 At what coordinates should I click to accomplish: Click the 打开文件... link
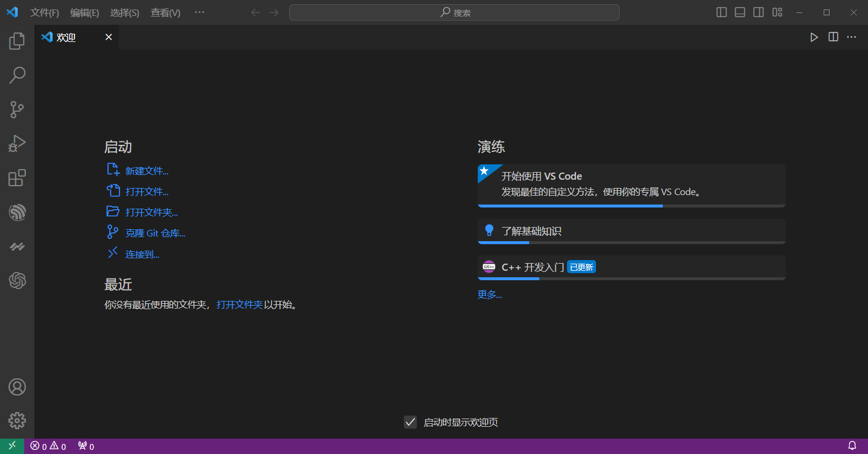[147, 192]
